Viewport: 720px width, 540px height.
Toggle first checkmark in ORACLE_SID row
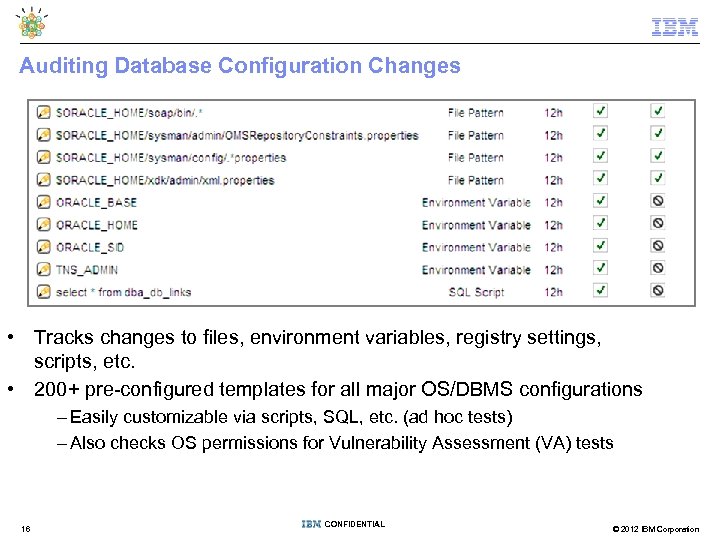(600, 245)
